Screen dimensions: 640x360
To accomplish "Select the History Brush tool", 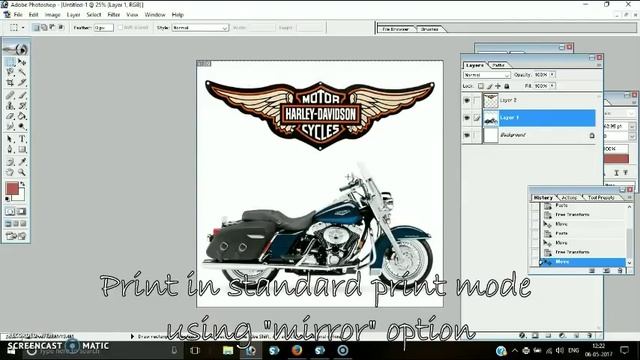I will [x=22, y=106].
